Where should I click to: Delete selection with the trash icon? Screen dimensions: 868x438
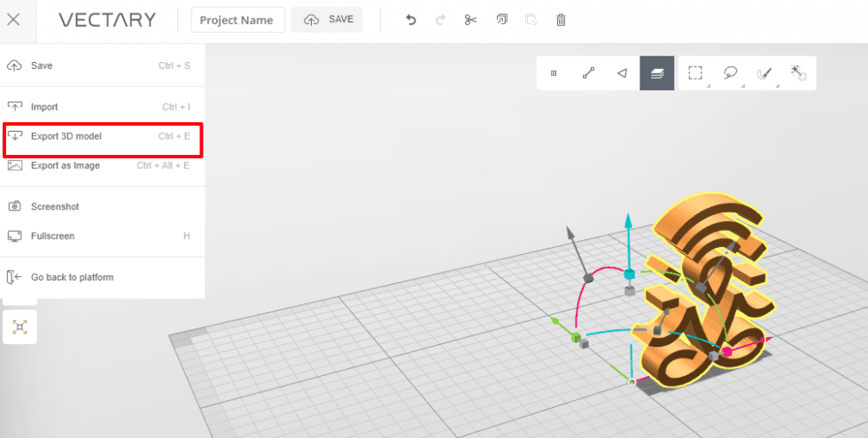(x=561, y=19)
